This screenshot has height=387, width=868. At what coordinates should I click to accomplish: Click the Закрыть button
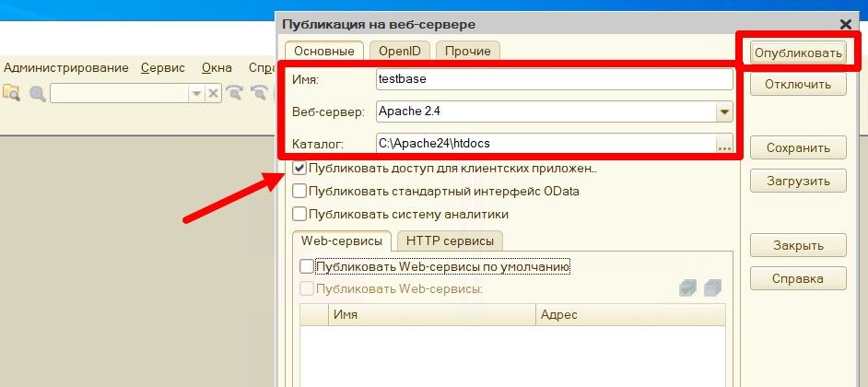pyautogui.click(x=798, y=245)
